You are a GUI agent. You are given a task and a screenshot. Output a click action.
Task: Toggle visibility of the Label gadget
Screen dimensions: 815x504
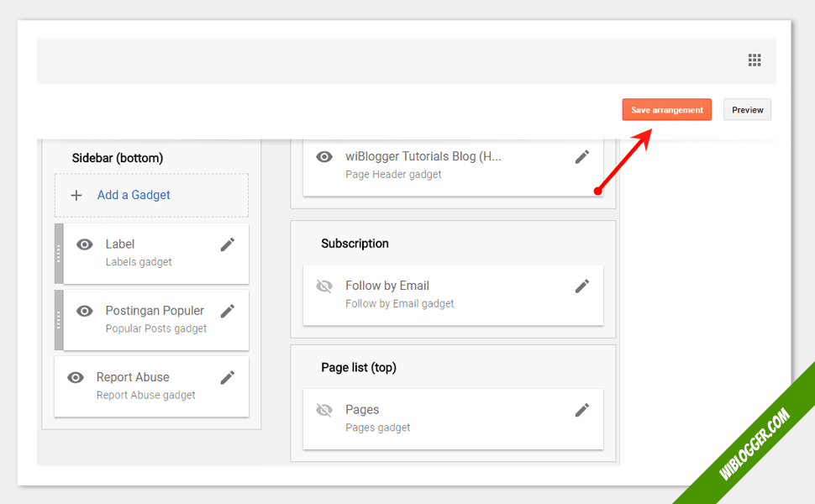tap(85, 244)
